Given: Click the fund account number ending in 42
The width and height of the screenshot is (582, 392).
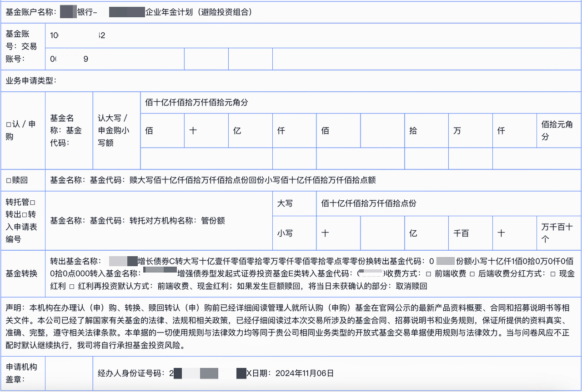Looking at the screenshot, I should point(78,36).
